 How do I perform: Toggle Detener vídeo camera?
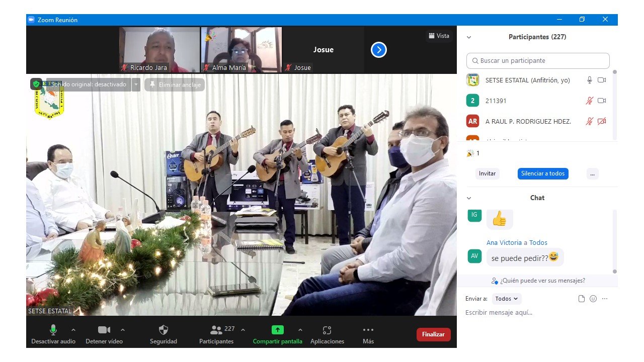(104, 330)
